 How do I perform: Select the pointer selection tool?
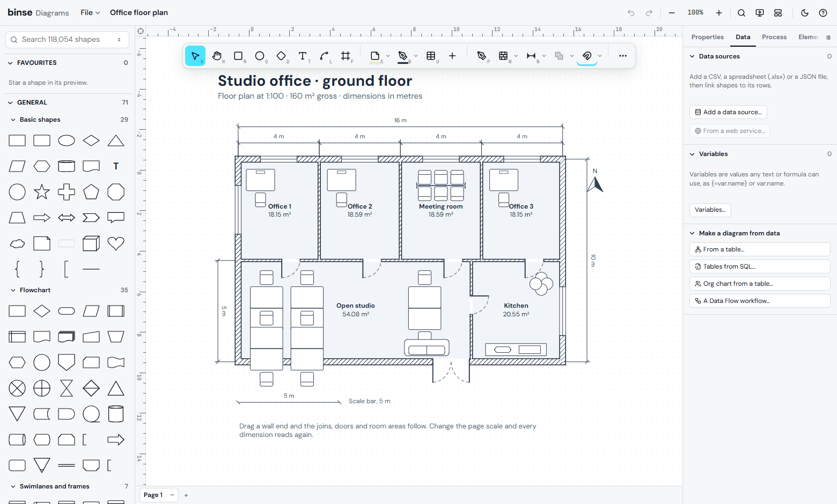click(195, 56)
